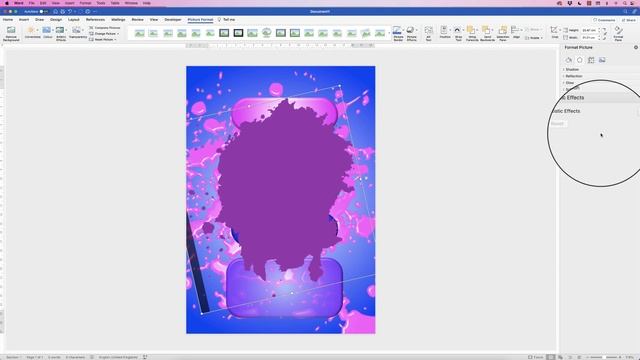Select the oval picture style thumbnail
The height and width of the screenshot is (360, 640).
(266, 33)
